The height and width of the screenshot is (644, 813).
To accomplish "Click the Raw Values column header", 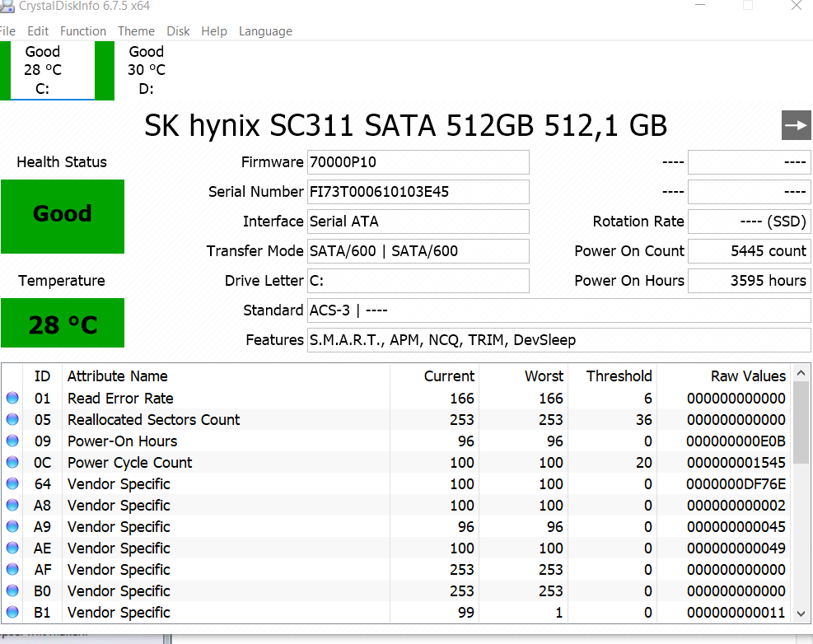I will coord(724,376).
